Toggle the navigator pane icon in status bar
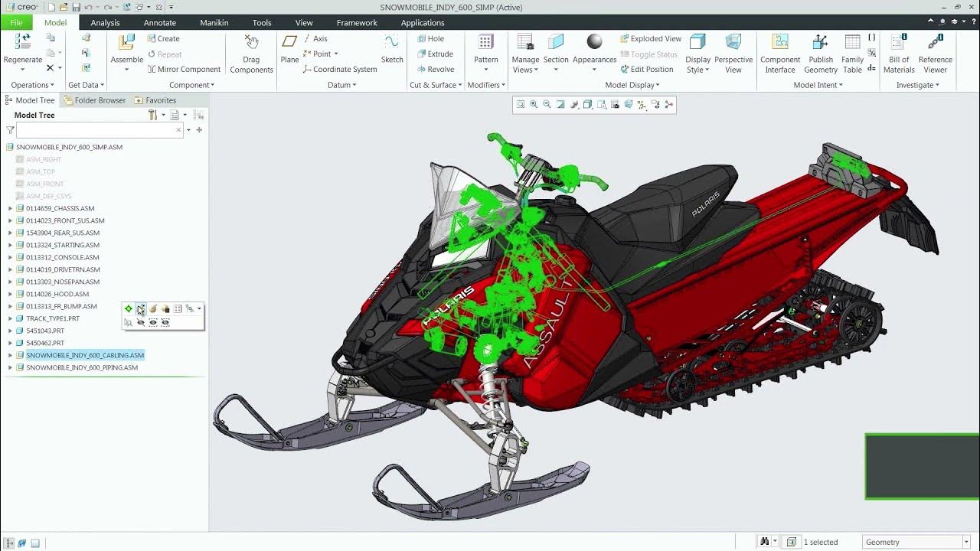Image resolution: width=980 pixels, height=551 pixels. 9,543
